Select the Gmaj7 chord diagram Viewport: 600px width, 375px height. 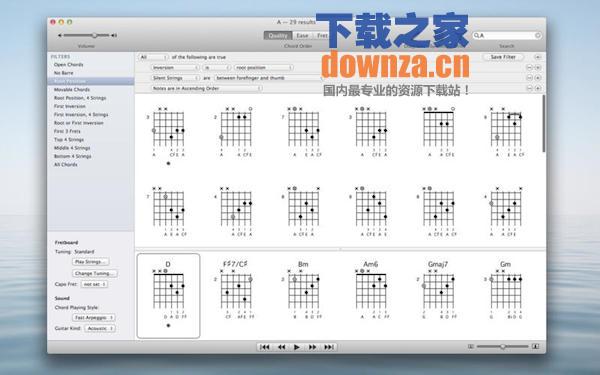(438, 291)
